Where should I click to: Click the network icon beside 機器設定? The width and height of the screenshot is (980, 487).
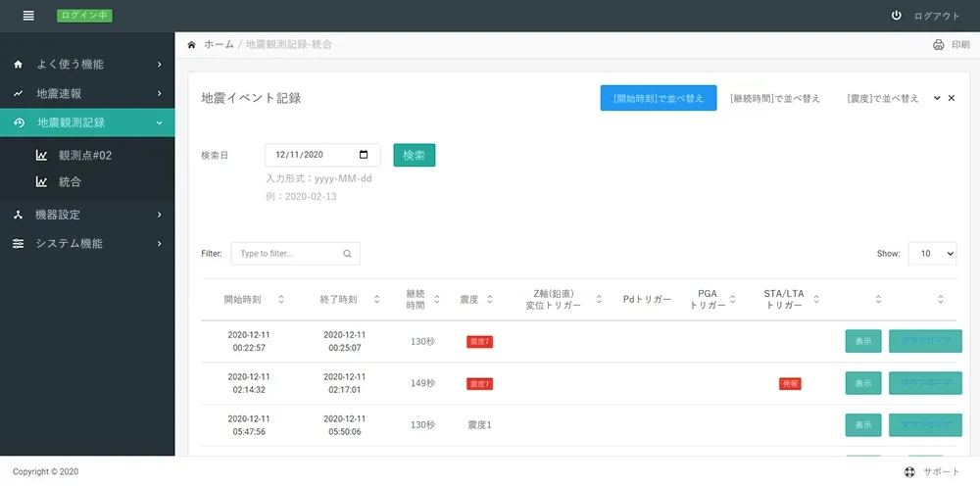pyautogui.click(x=18, y=215)
